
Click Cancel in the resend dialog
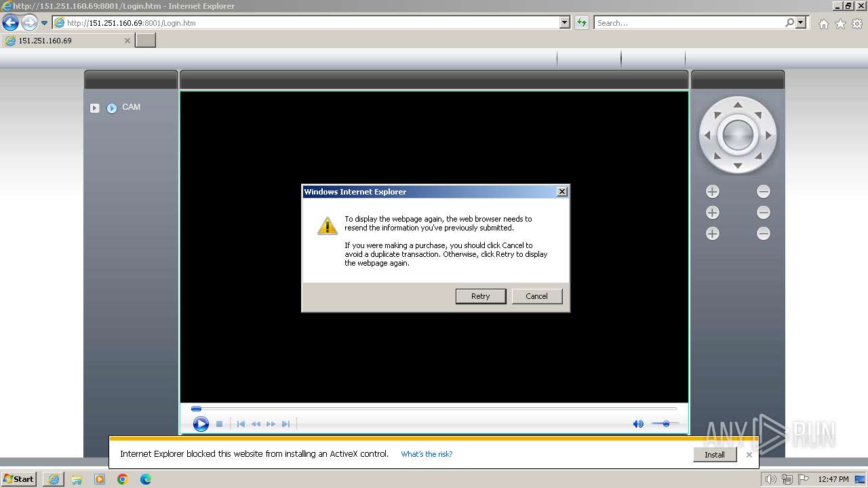click(x=536, y=296)
